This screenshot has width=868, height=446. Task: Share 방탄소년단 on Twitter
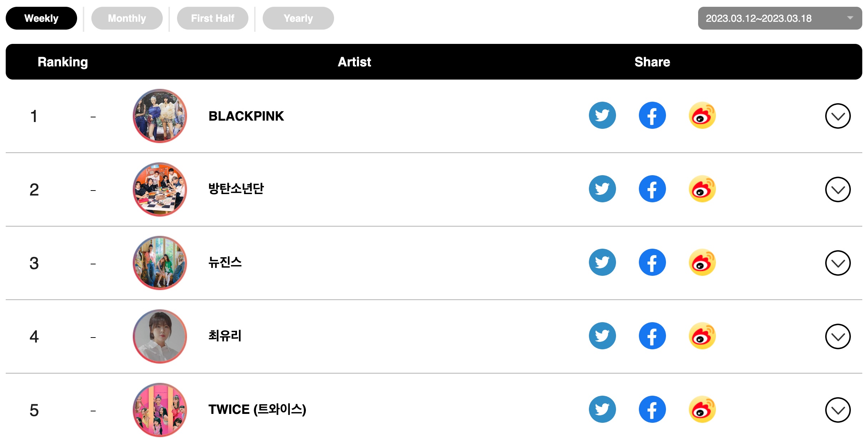pyautogui.click(x=602, y=189)
